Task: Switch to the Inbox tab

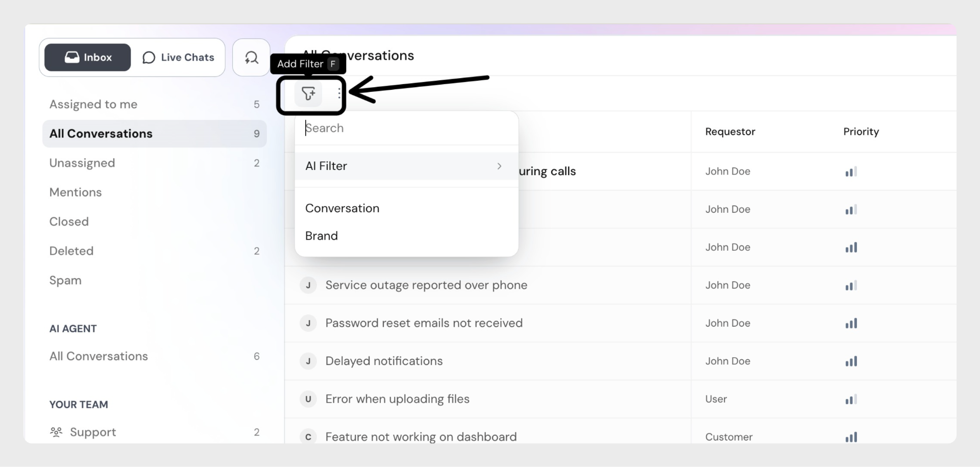Action: coord(88,58)
